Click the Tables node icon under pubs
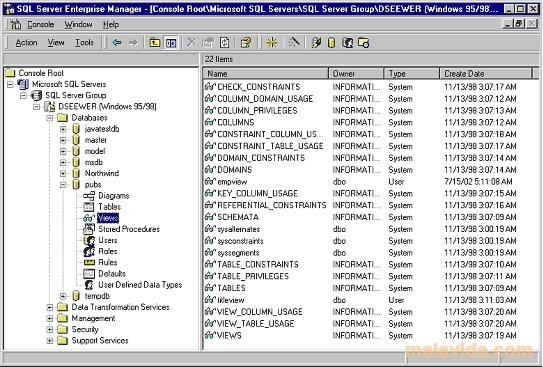543x367 pixels. [89, 207]
